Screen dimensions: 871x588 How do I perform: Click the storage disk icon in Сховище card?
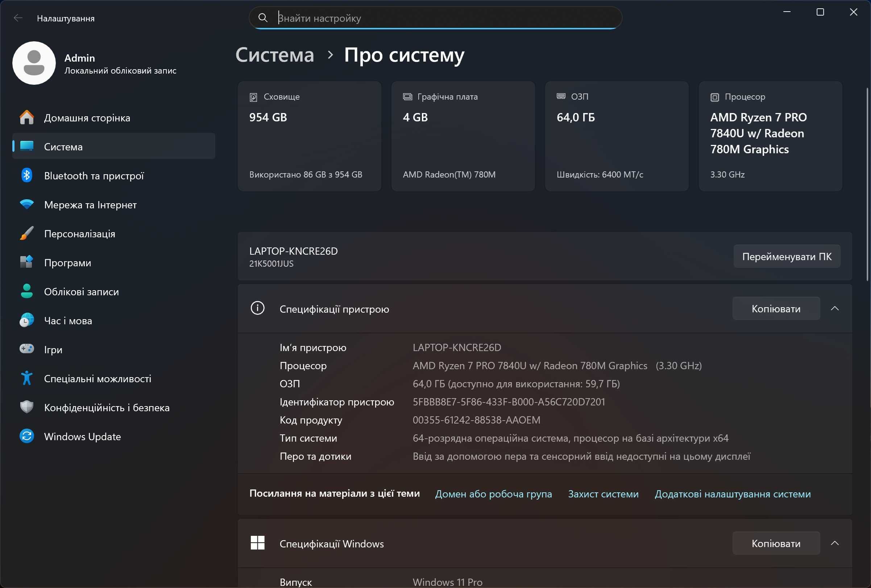[253, 97]
